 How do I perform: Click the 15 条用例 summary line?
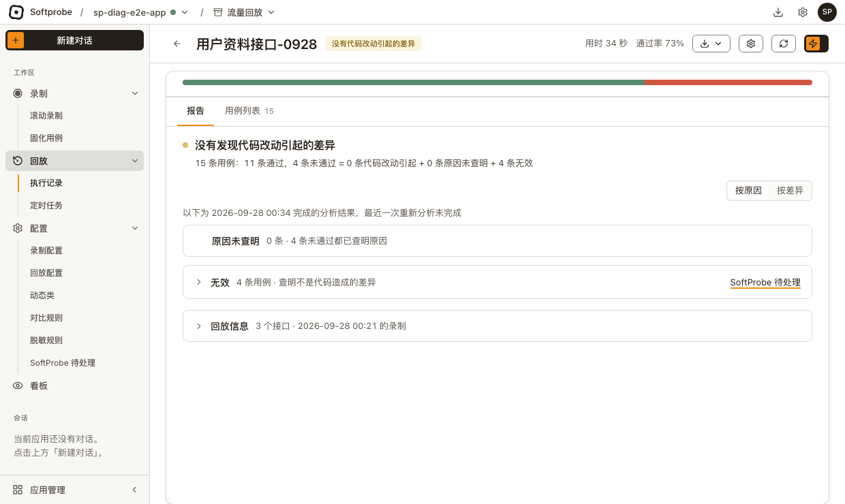pos(364,163)
